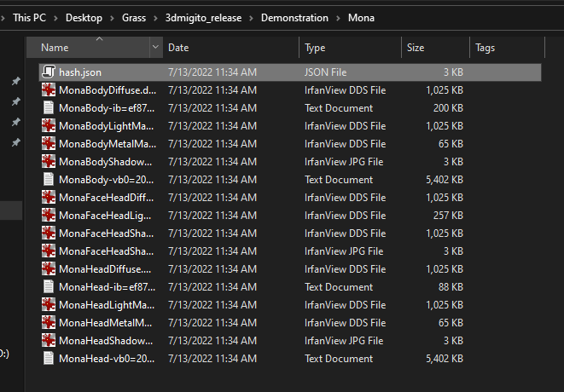This screenshot has width=564, height=392.
Task: Select the file named MonaHeadShadow...
Action: pyautogui.click(x=106, y=341)
